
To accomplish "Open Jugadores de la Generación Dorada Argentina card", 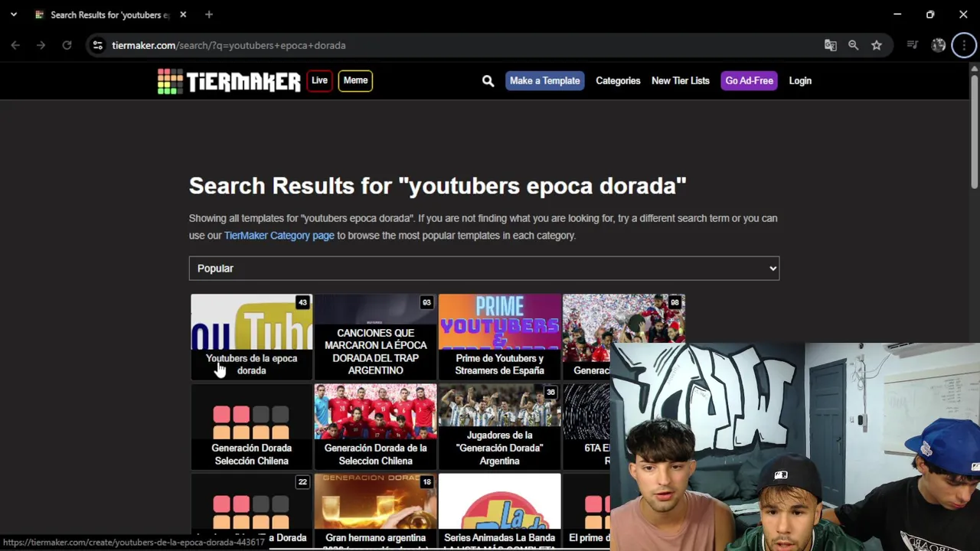I will [x=500, y=426].
